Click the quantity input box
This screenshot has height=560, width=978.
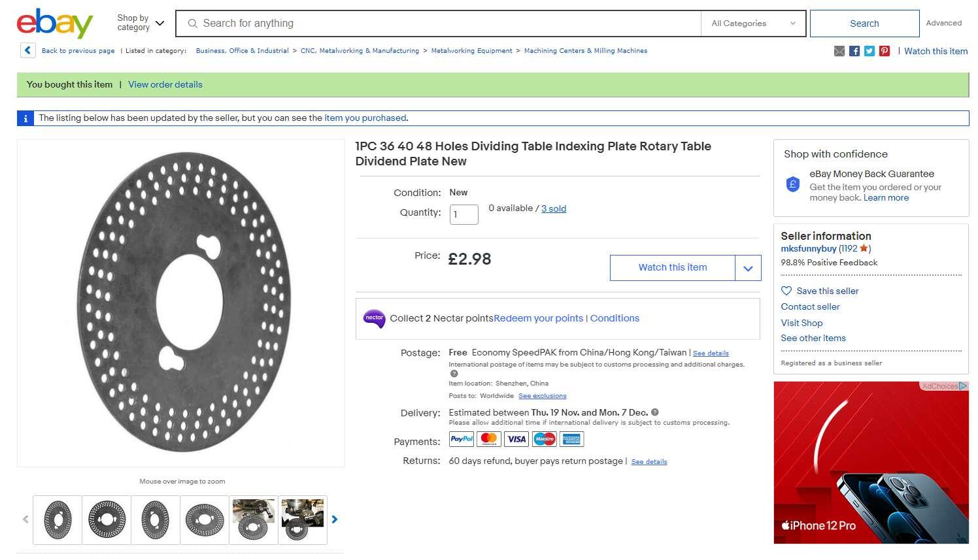pos(464,214)
